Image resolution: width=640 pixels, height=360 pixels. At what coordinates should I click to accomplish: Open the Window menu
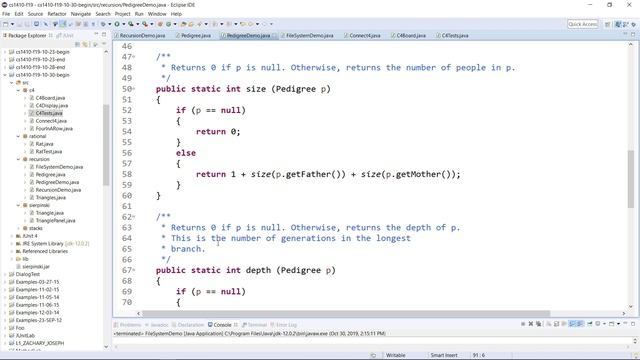[x=157, y=14]
